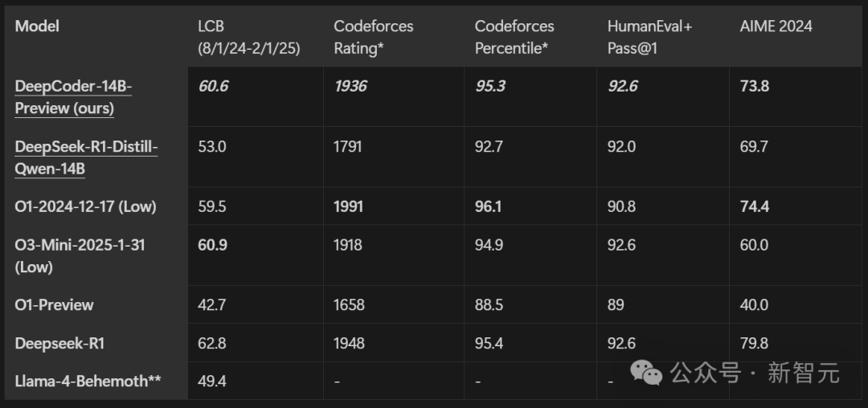Viewport: 868px width, 408px height.
Task: Select the 49.4 LCB score for Llama-4-Behemoth
Action: coord(212,381)
